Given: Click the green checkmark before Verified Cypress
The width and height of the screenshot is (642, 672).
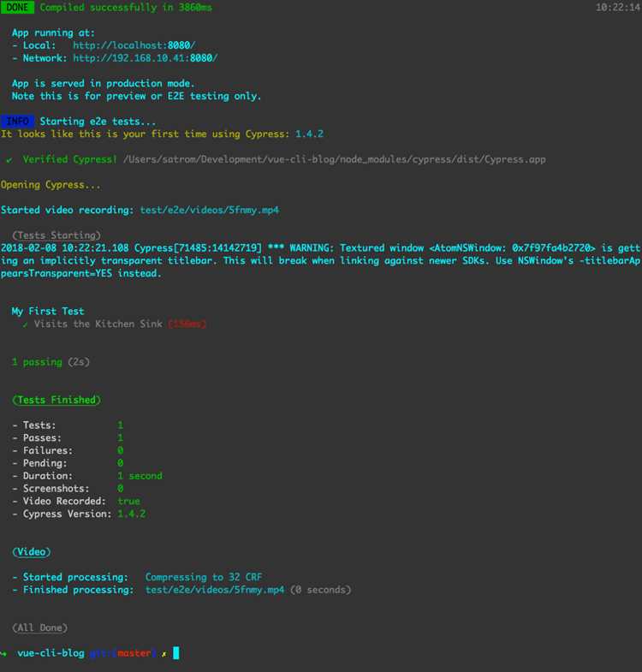Looking at the screenshot, I should pos(9,160).
